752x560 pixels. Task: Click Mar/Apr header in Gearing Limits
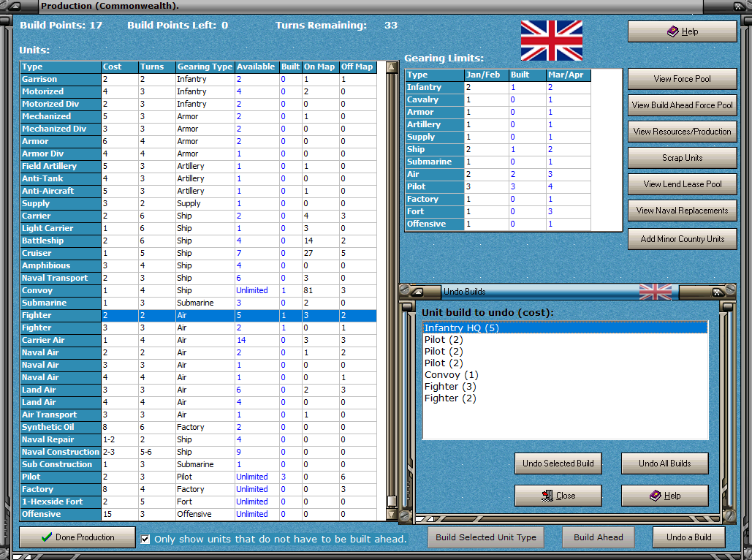569,75
